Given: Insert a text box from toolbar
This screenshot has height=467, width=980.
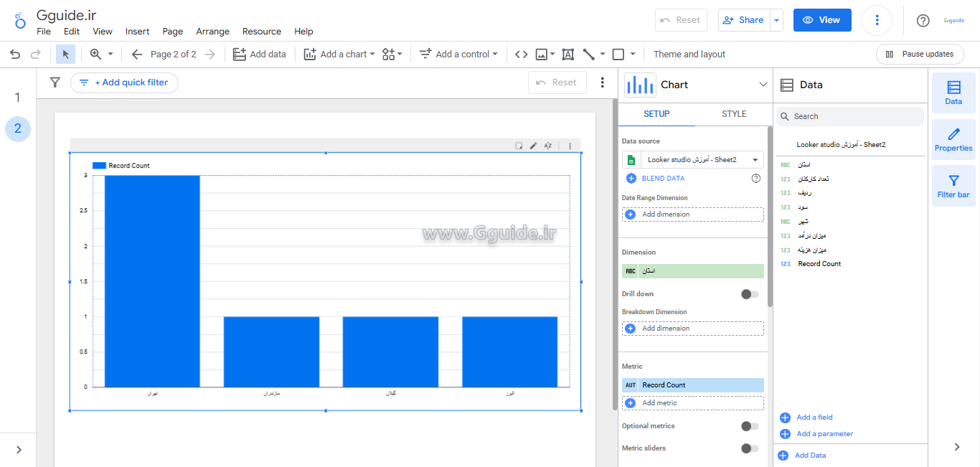Looking at the screenshot, I should [x=567, y=55].
